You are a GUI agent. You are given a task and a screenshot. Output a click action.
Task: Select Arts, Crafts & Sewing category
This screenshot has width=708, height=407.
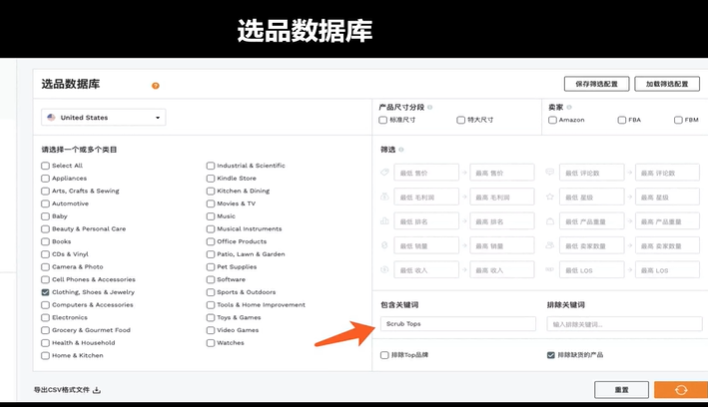(x=45, y=191)
